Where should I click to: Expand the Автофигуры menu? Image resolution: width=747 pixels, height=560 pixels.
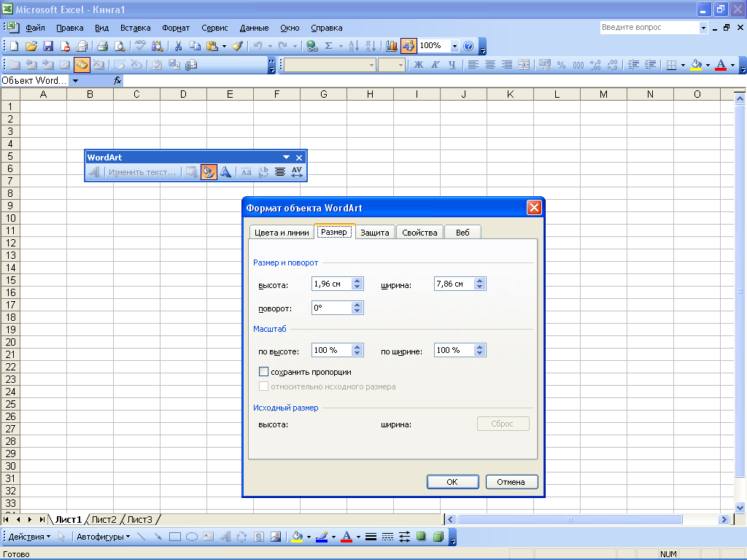tap(104, 537)
